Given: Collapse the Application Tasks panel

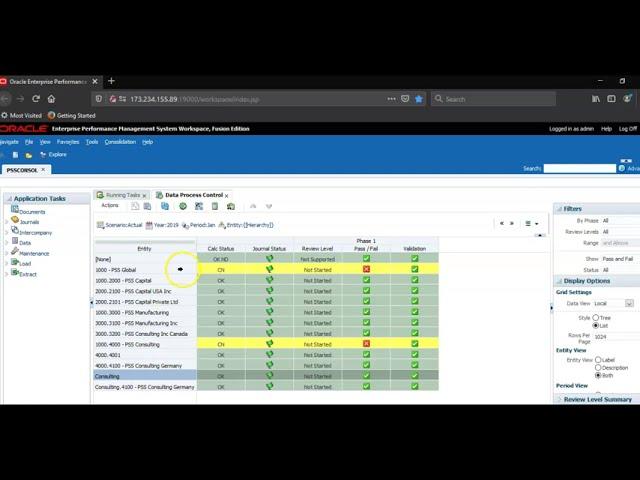Looking at the screenshot, I should [9, 199].
